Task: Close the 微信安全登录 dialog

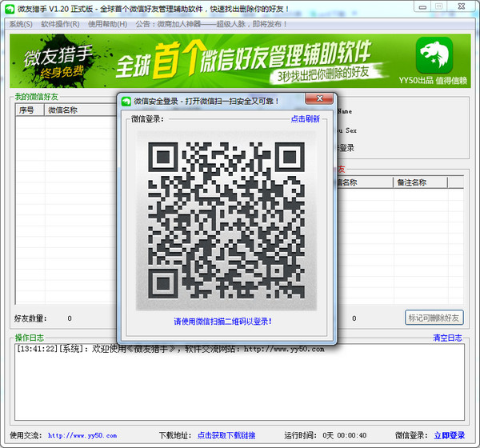Action: coord(319,98)
